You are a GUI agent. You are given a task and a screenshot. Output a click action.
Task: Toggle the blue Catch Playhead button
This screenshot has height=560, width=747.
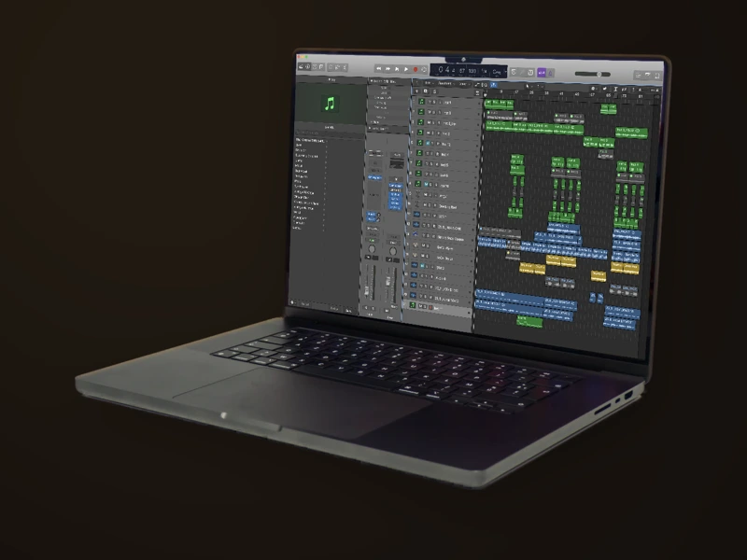pos(494,85)
